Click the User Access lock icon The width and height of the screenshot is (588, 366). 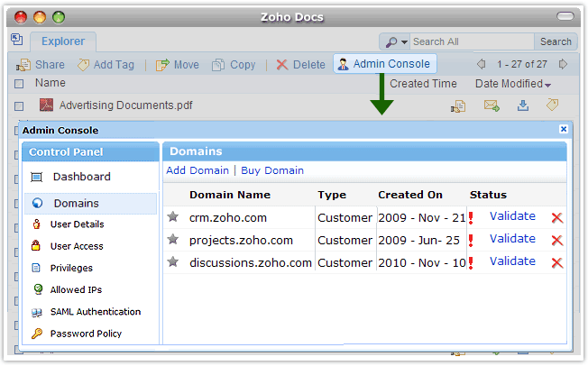tap(36, 245)
